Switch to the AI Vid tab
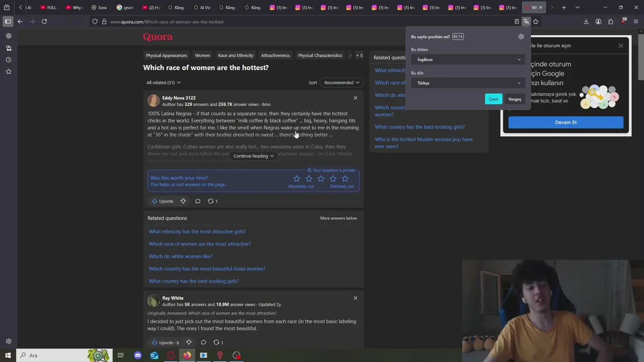 (202, 8)
